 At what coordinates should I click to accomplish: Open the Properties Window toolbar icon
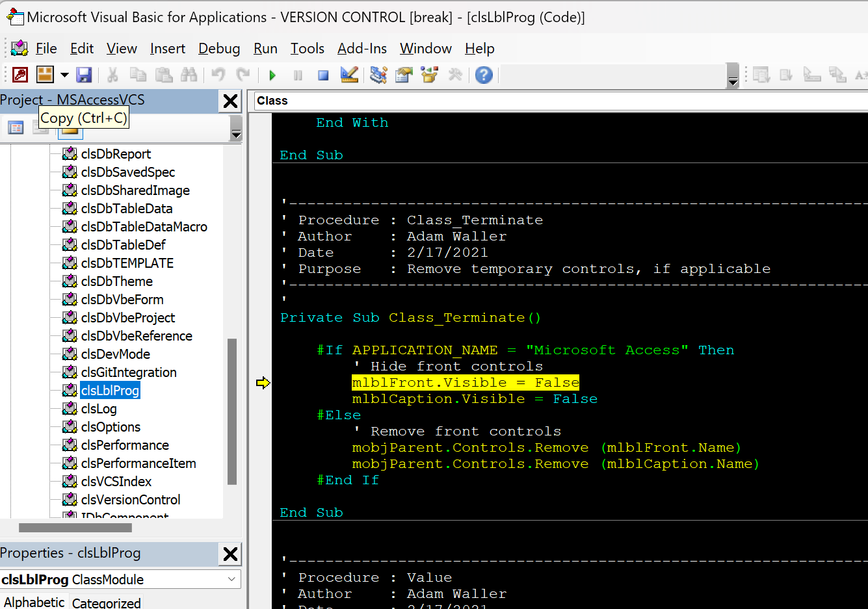(404, 75)
